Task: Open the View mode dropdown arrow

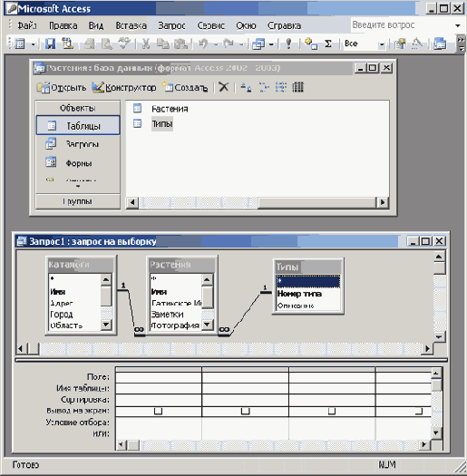Action: pos(33,44)
